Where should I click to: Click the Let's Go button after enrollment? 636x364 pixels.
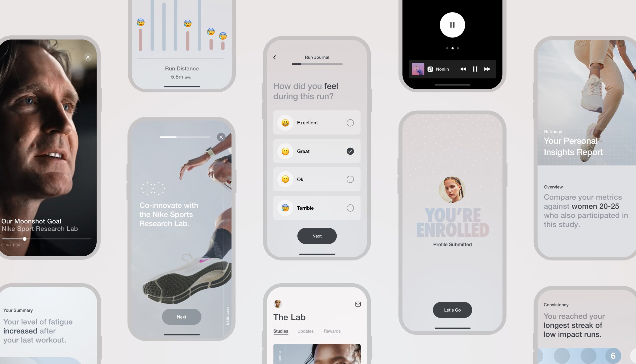[452, 310]
